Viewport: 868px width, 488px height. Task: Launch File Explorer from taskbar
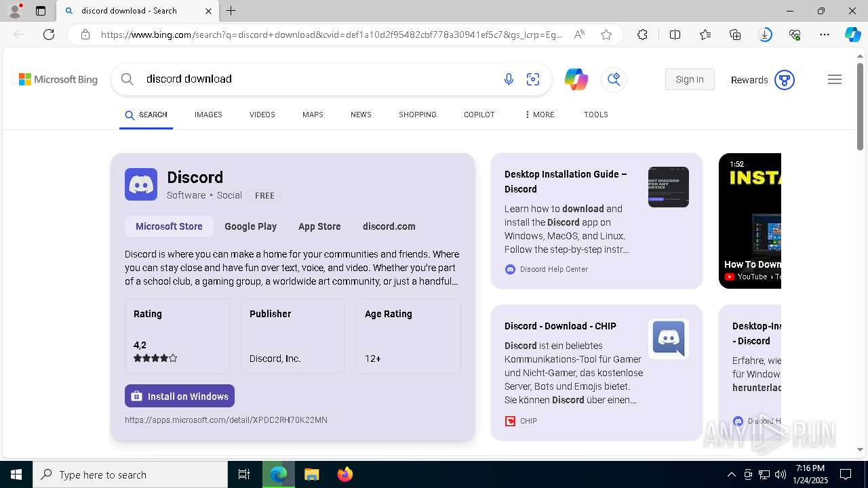(x=311, y=474)
